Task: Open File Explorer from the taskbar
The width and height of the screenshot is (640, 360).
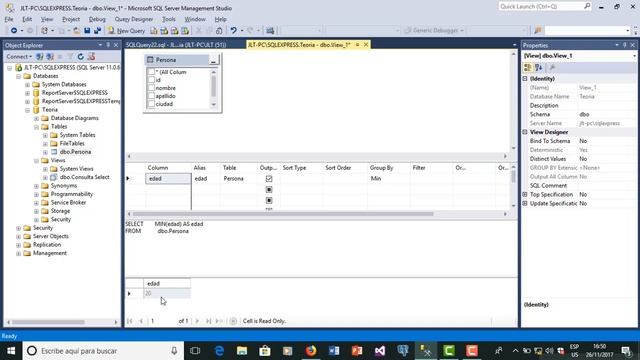Action: (x=242, y=351)
